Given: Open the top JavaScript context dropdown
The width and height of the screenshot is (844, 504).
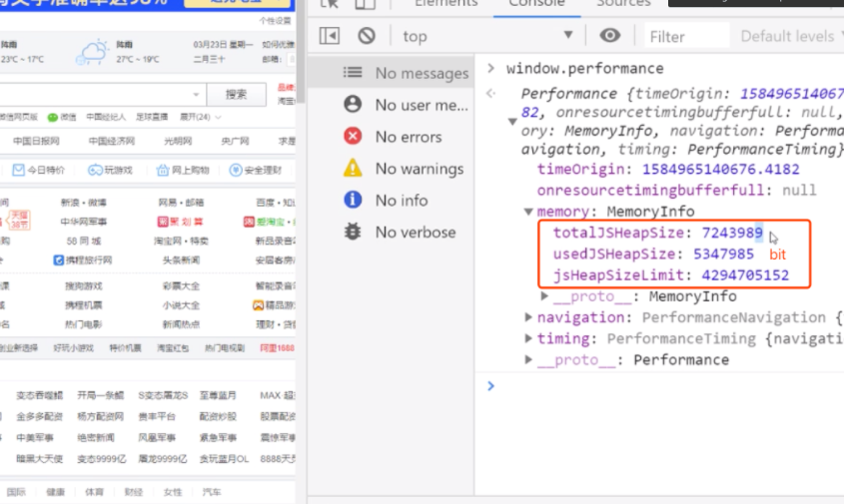Looking at the screenshot, I should 487,36.
